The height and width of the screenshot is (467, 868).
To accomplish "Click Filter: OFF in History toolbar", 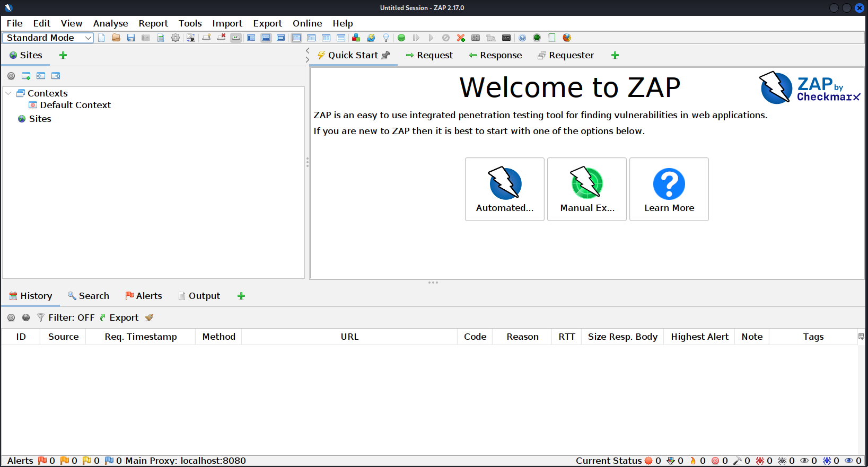I will (66, 318).
